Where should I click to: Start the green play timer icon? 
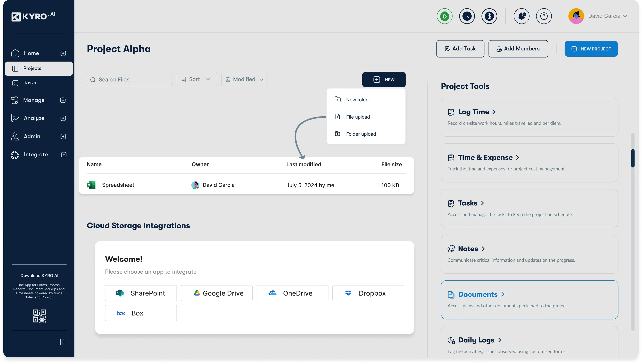444,16
